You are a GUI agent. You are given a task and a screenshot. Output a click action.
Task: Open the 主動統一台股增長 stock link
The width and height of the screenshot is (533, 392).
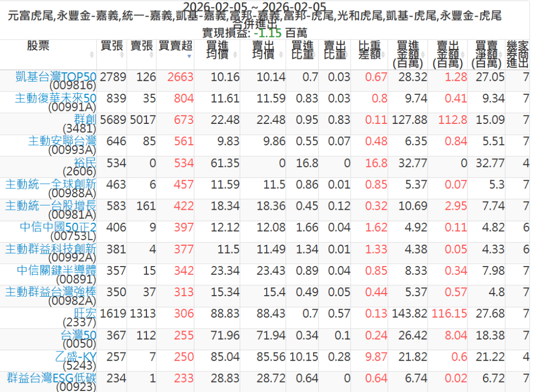pyautogui.click(x=51, y=206)
